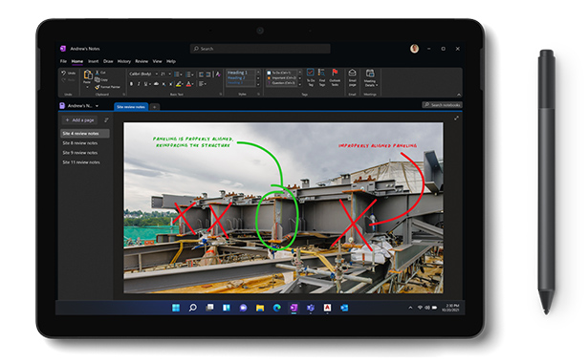Image resolution: width=588 pixels, height=364 pixels.
Task: Switch to the Review ribbon tab
Action: coord(142,61)
